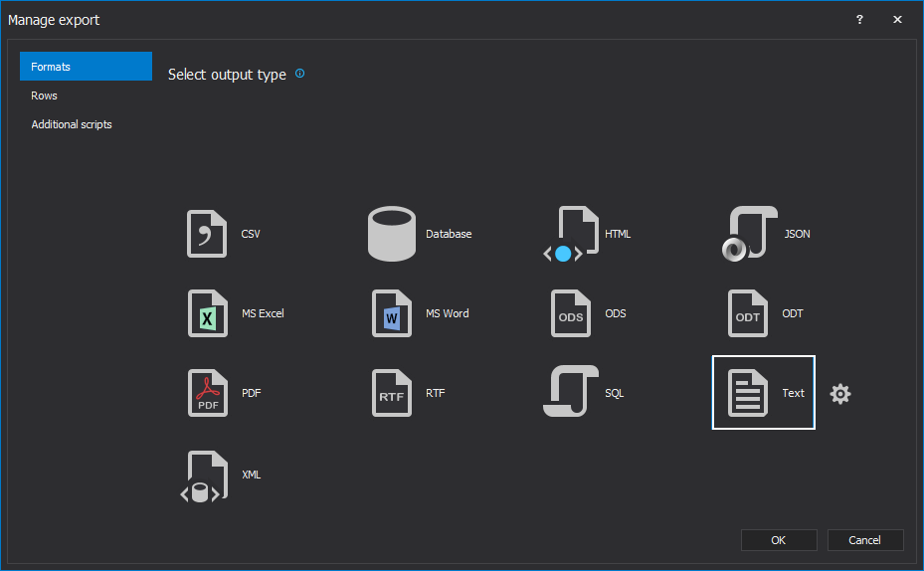This screenshot has height=571, width=924.
Task: Switch to the Rows tab
Action: coord(45,95)
